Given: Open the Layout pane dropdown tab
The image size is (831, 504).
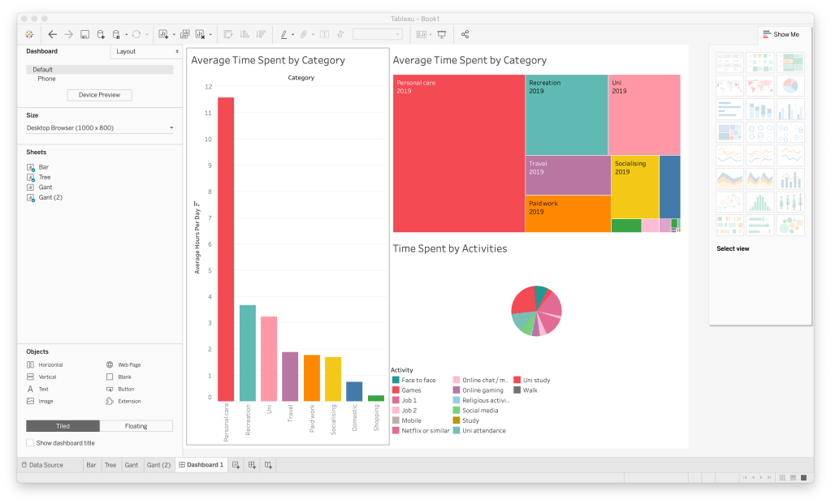Looking at the screenshot, I should point(146,51).
